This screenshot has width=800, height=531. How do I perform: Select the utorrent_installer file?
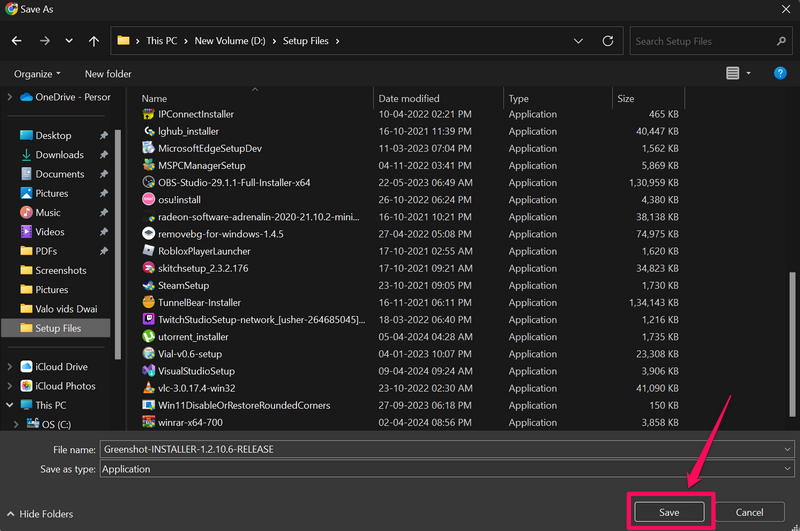point(193,337)
